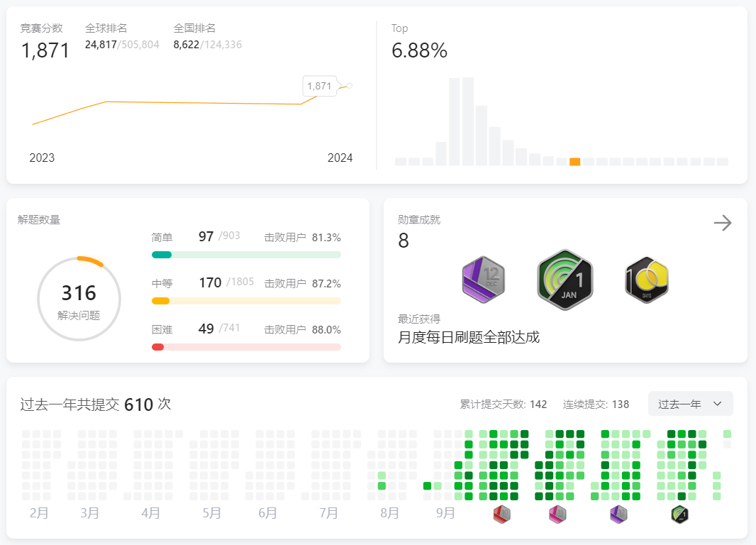Select the green JAN monthly badge

[565, 280]
